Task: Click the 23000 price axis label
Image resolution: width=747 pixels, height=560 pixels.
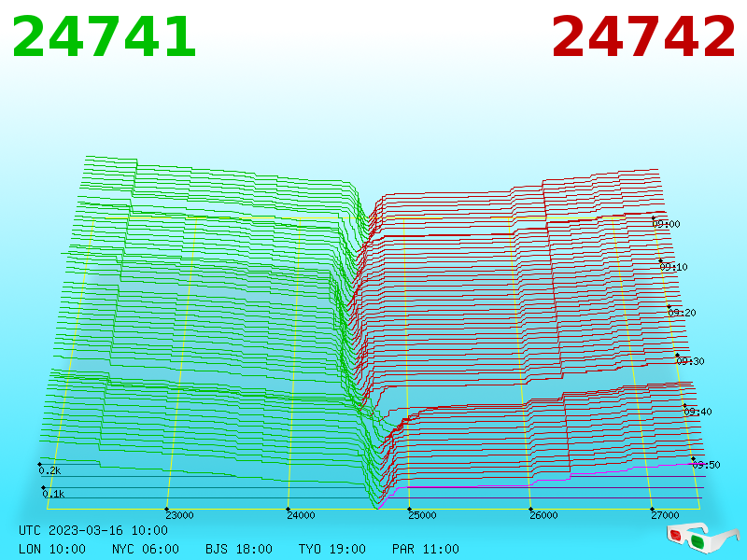Action: point(179,515)
